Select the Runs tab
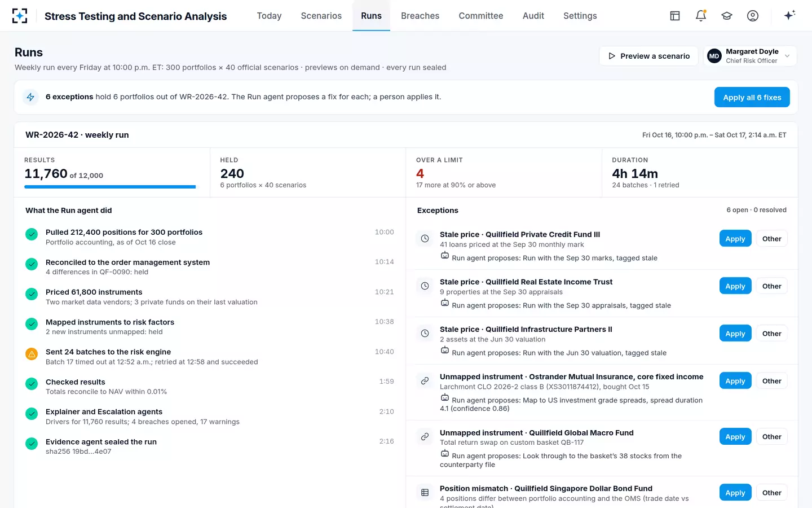 pos(371,16)
